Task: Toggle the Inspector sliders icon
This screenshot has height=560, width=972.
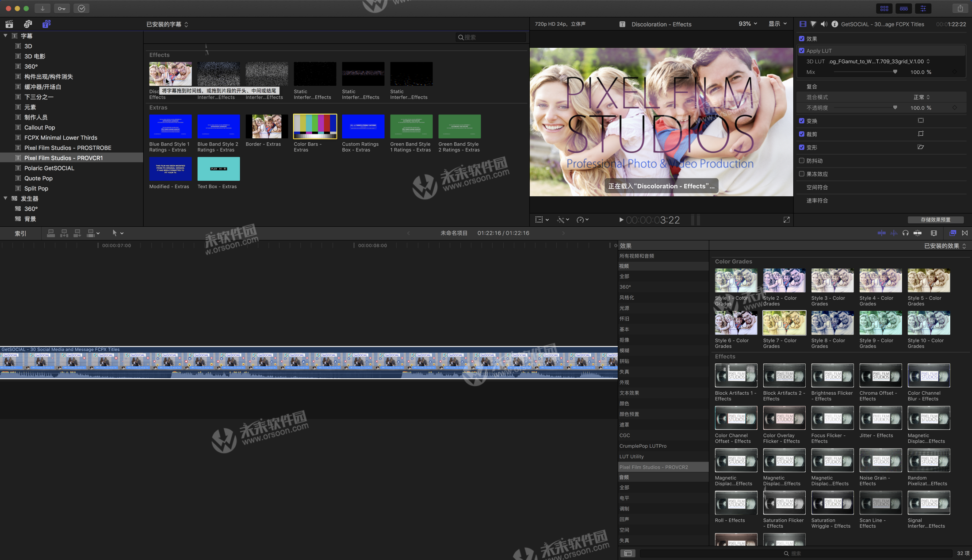Action: 923,8
